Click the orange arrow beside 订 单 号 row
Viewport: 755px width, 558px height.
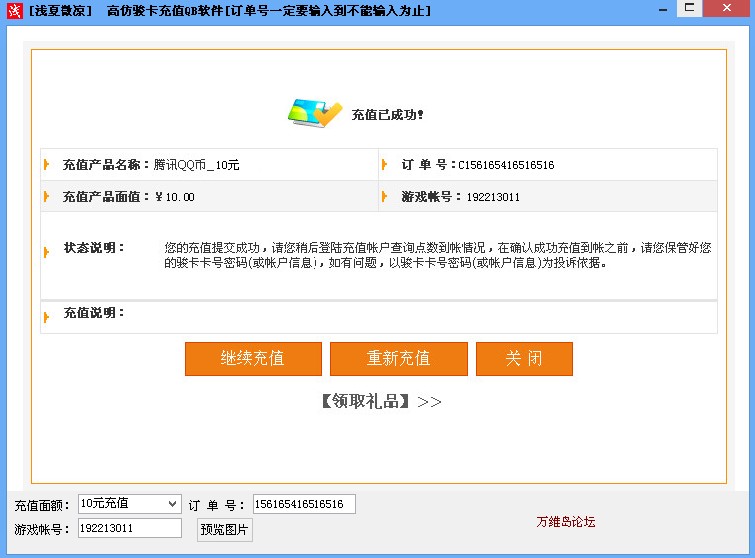click(x=384, y=165)
